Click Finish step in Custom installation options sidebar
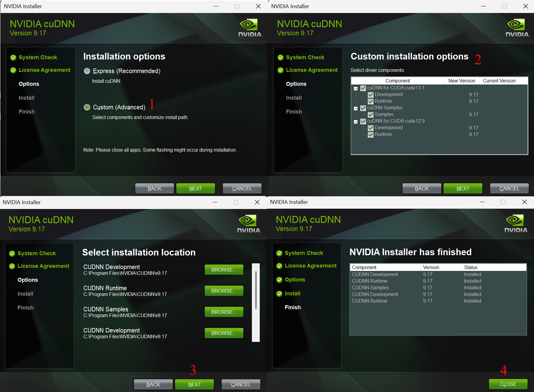The height and width of the screenshot is (392, 534). [x=294, y=112]
